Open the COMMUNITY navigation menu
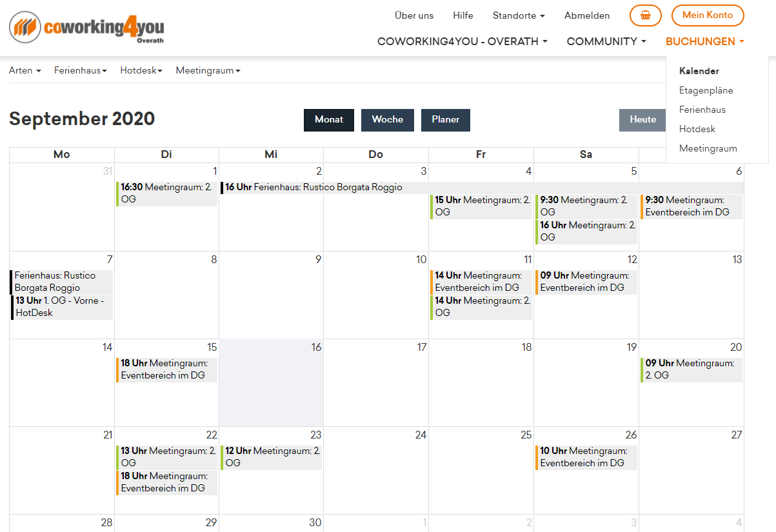The height and width of the screenshot is (532, 776). pos(606,41)
